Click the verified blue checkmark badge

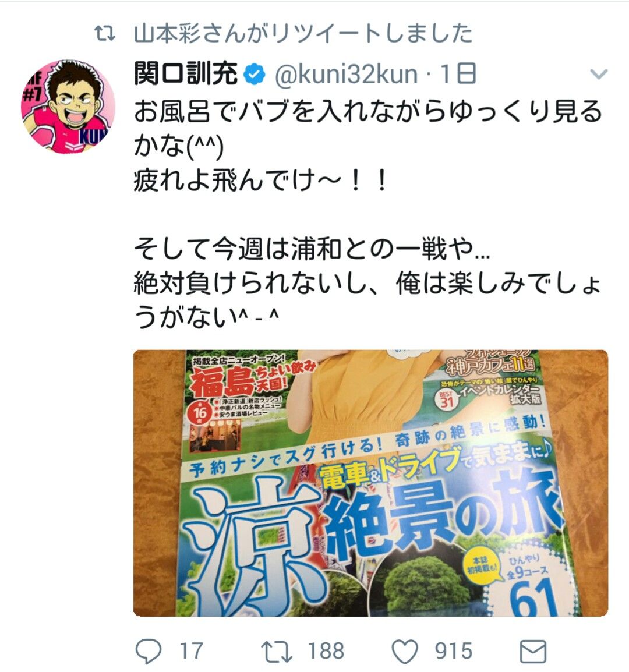pos(255,74)
